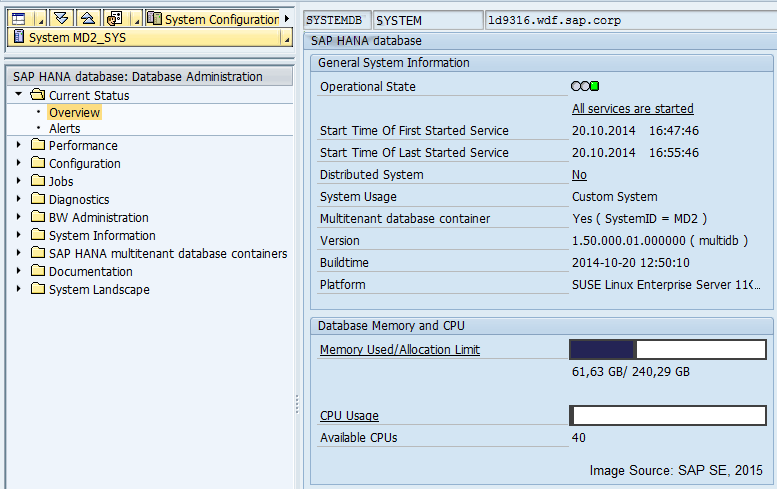Click the Memory Used/Allocation Limit link
Image resolution: width=777 pixels, height=489 pixels.
(x=399, y=350)
